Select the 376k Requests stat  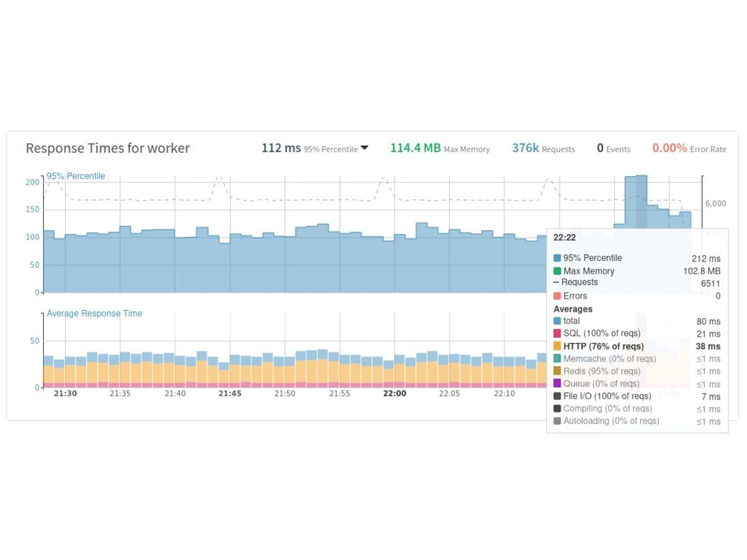point(543,148)
